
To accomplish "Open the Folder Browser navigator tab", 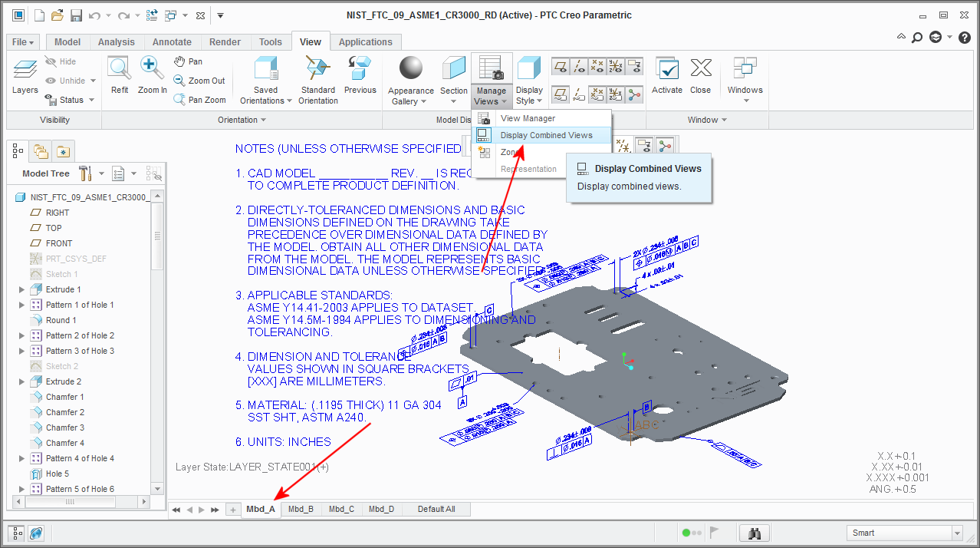I will [x=40, y=151].
